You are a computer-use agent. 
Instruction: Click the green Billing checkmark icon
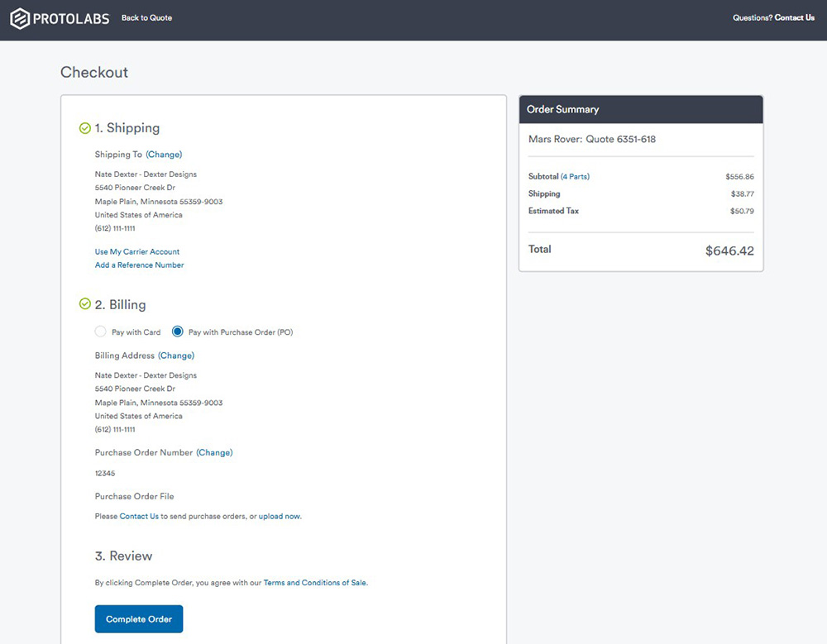click(84, 304)
